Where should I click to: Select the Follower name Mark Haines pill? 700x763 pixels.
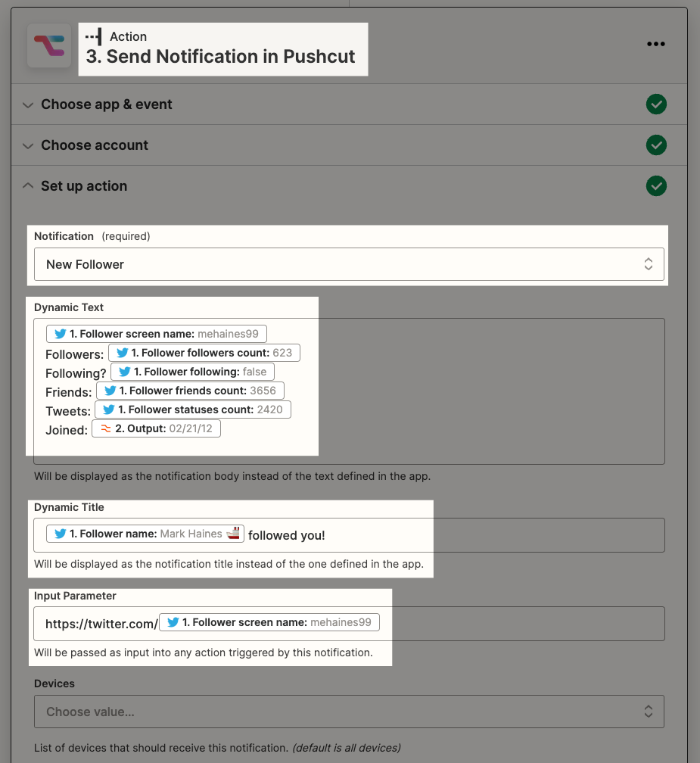(145, 534)
